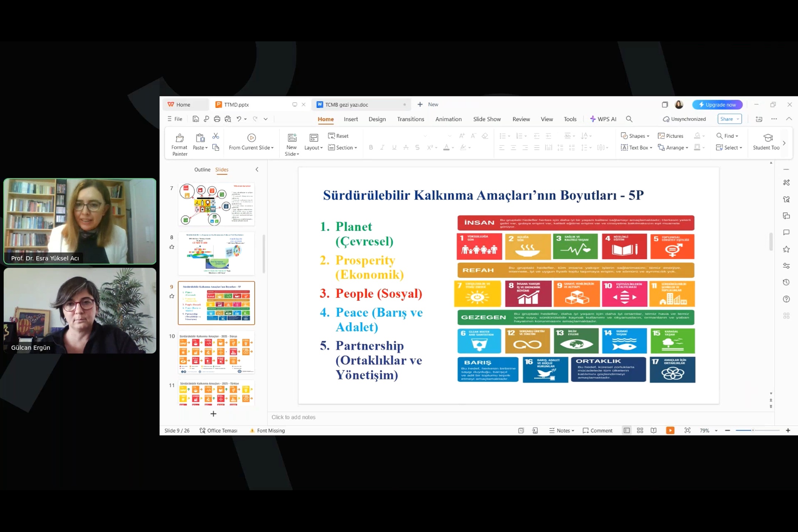Screen dimensions: 798x532
Task: Open the Transitions ribbon tab
Action: 410,119
